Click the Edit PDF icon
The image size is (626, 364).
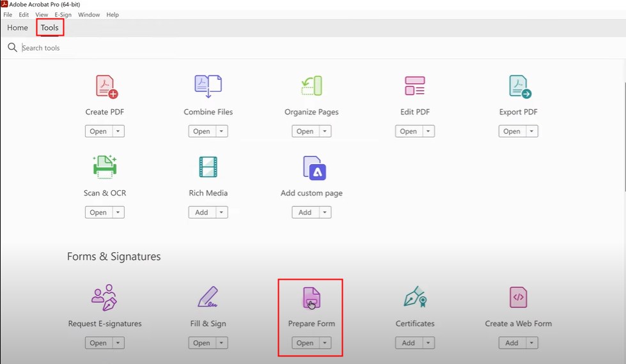point(414,87)
